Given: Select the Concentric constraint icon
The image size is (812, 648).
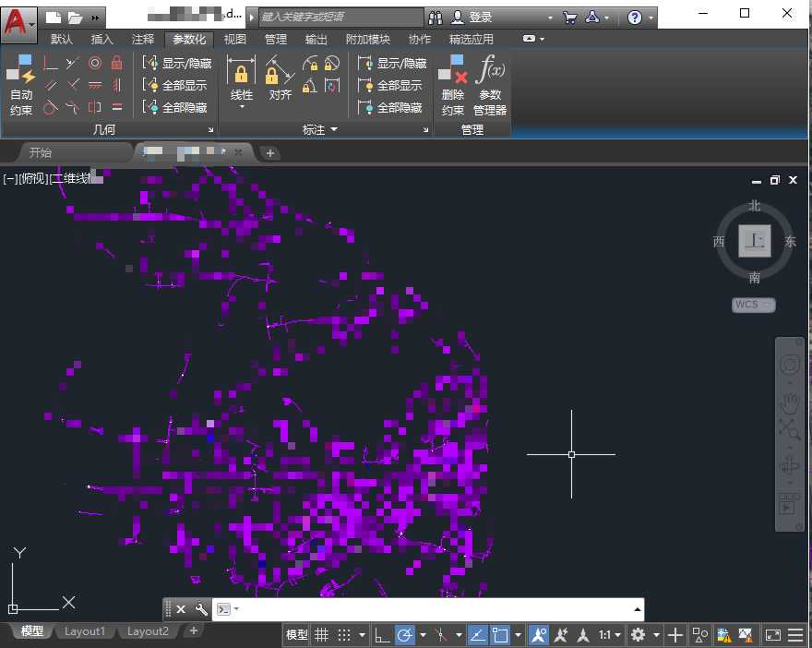Looking at the screenshot, I should coord(95,63).
